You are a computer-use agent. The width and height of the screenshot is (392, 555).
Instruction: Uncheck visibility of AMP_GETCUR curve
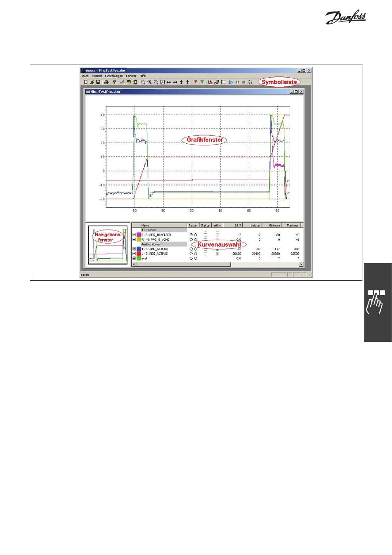(134, 249)
